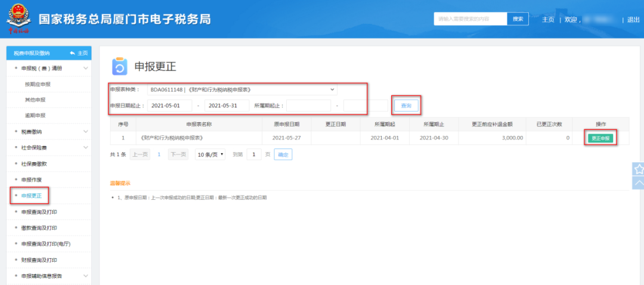Click the tax bureau emblem logo
Screen dimensions: 644x285
[19, 18]
